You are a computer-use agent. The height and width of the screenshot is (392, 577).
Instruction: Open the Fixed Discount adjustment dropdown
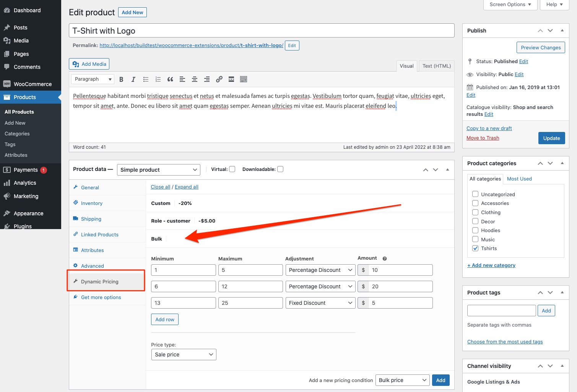(x=320, y=303)
